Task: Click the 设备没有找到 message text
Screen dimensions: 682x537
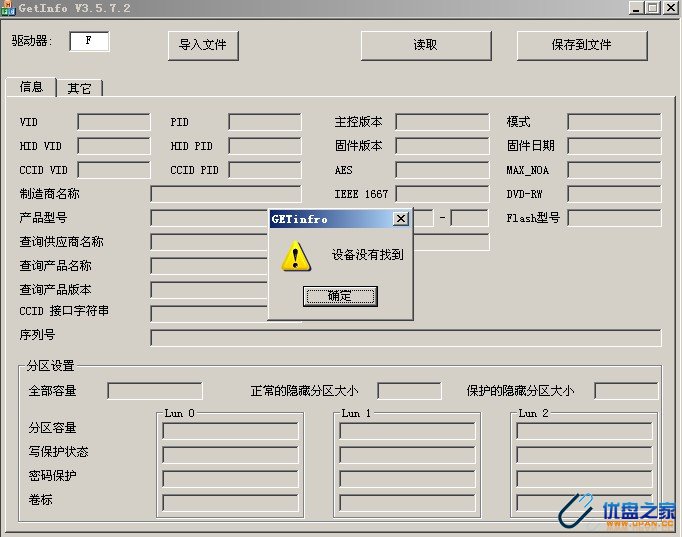Action: (x=368, y=255)
